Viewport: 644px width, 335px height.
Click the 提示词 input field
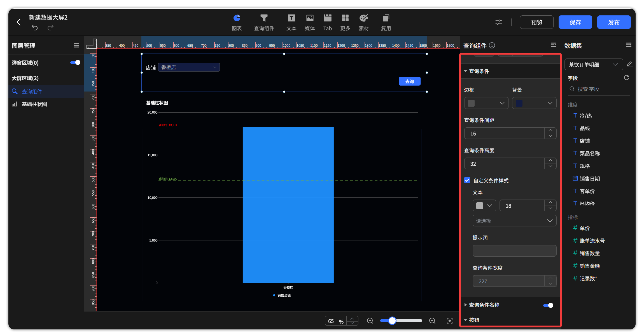514,251
